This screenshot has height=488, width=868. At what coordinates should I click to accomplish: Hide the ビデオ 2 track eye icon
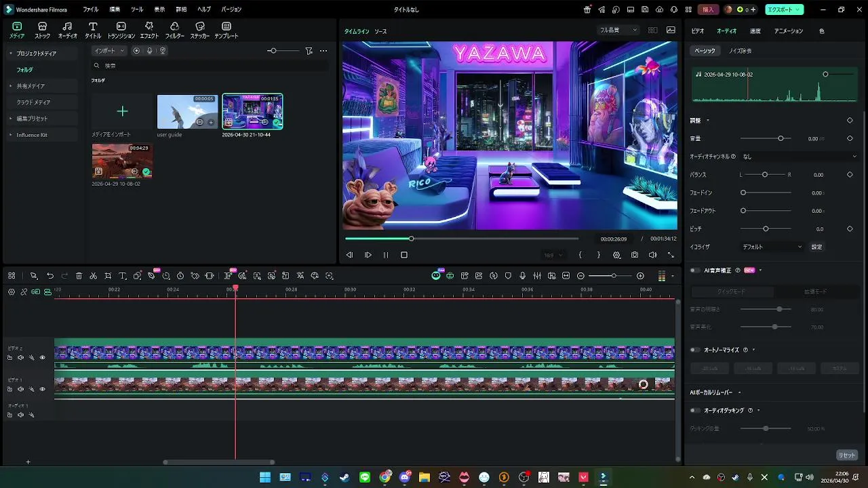[x=42, y=357]
